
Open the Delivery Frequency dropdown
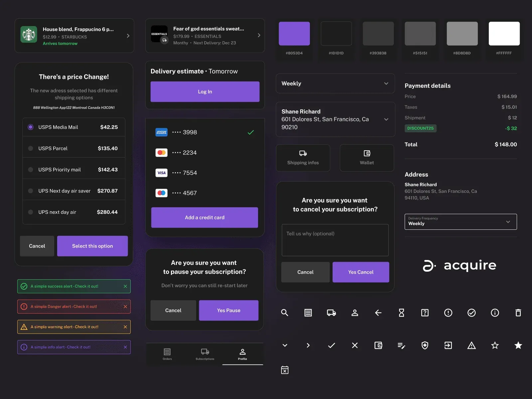click(x=461, y=222)
